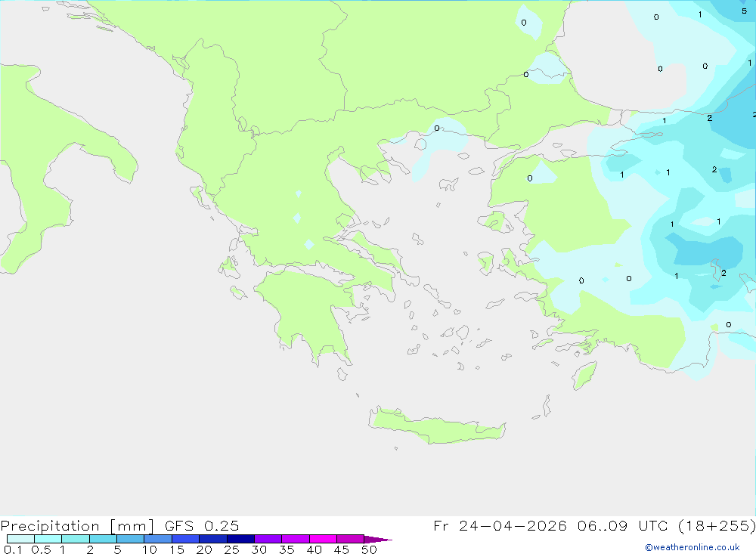Click the over-50 mm arrow tip of legend
Screen dimensions: 756x554
(x=378, y=539)
